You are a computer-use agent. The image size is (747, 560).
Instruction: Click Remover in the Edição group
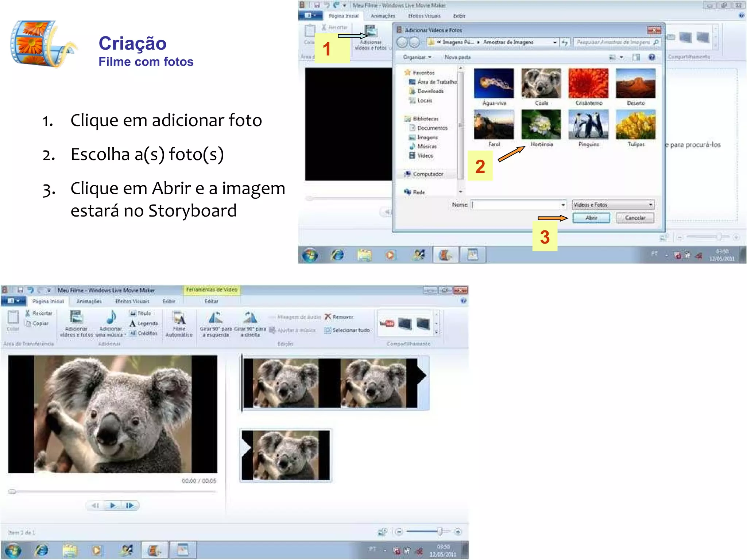(339, 317)
